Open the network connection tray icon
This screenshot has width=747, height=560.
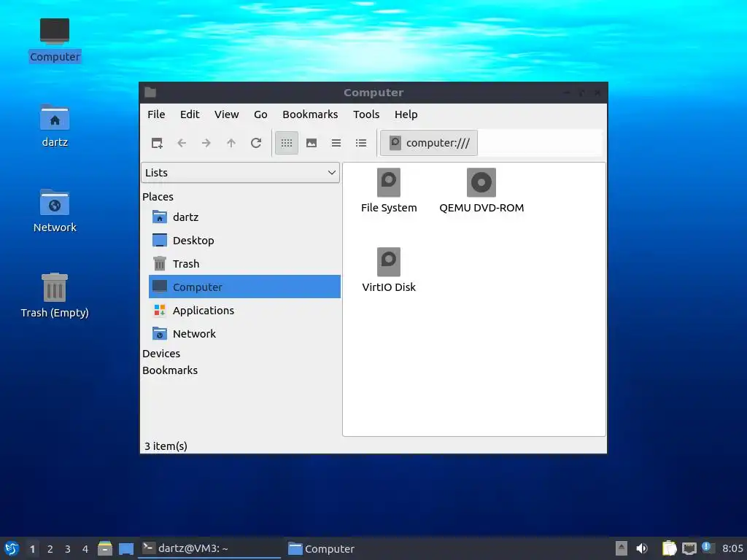click(689, 548)
